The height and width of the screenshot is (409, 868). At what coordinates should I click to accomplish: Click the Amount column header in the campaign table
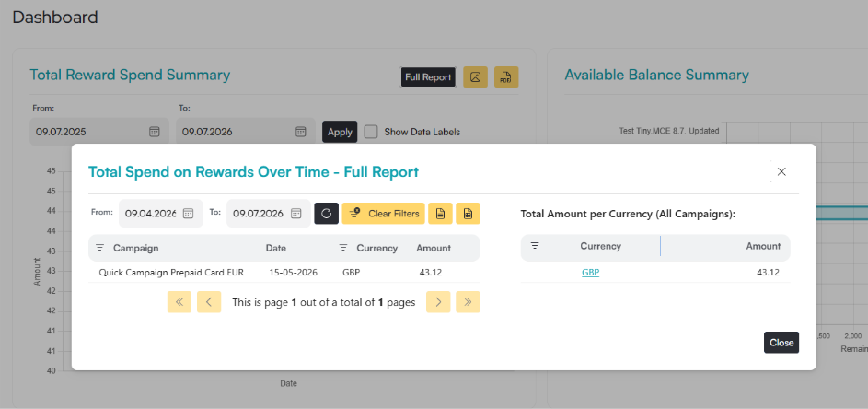coord(434,248)
